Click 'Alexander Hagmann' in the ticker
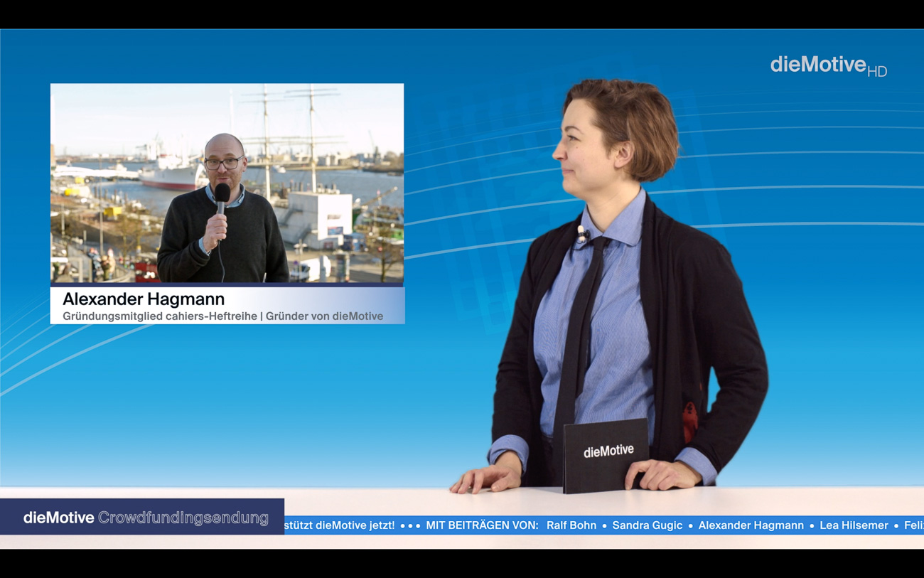924x578 pixels. tap(751, 525)
